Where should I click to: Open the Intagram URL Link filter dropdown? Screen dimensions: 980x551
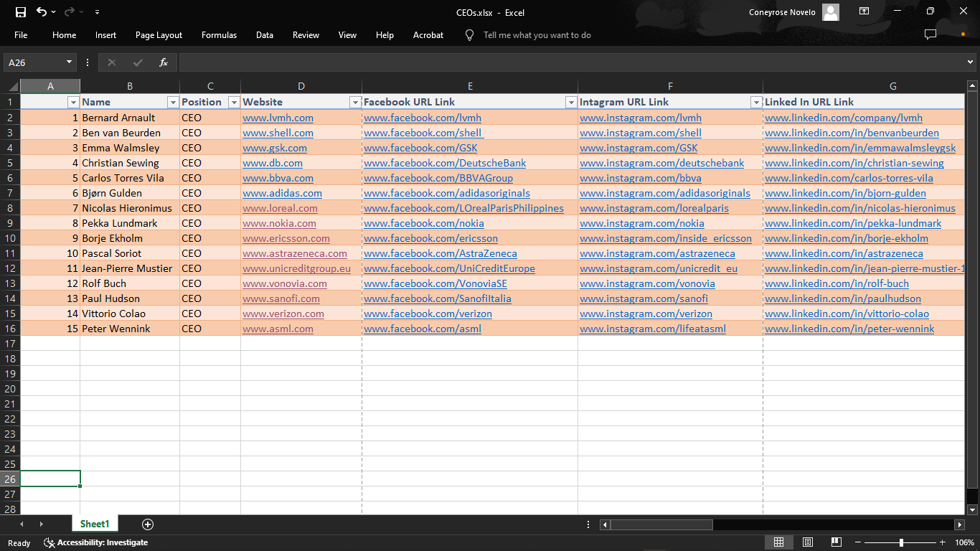756,103
